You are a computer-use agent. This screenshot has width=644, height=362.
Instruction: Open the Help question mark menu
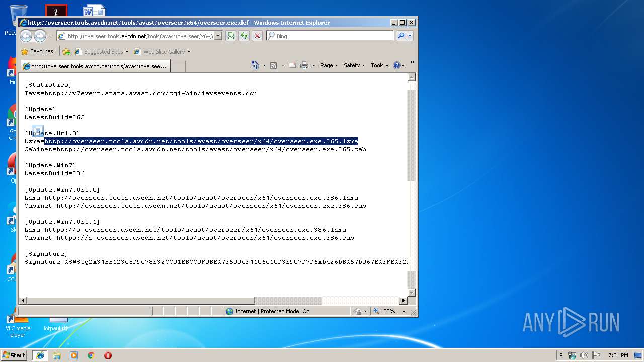[398, 65]
